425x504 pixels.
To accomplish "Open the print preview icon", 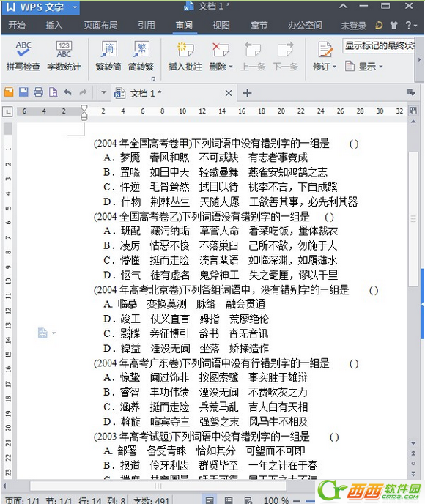I will coord(53,92).
